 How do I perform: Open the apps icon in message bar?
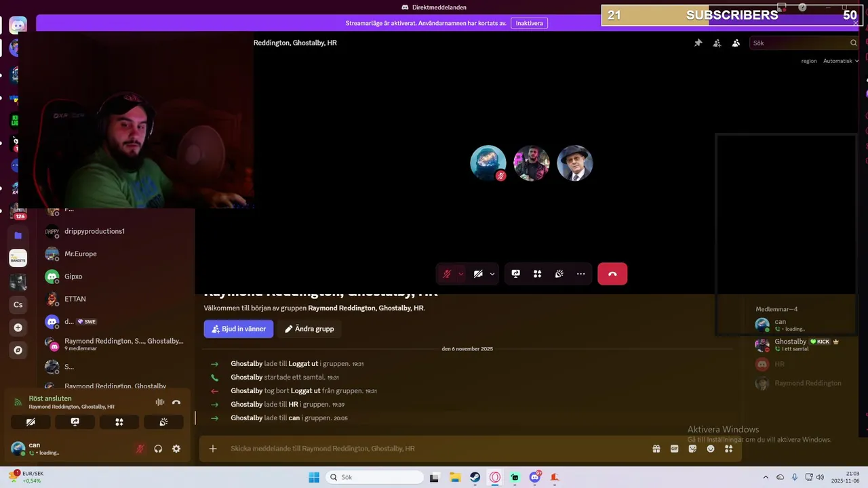(728, 449)
